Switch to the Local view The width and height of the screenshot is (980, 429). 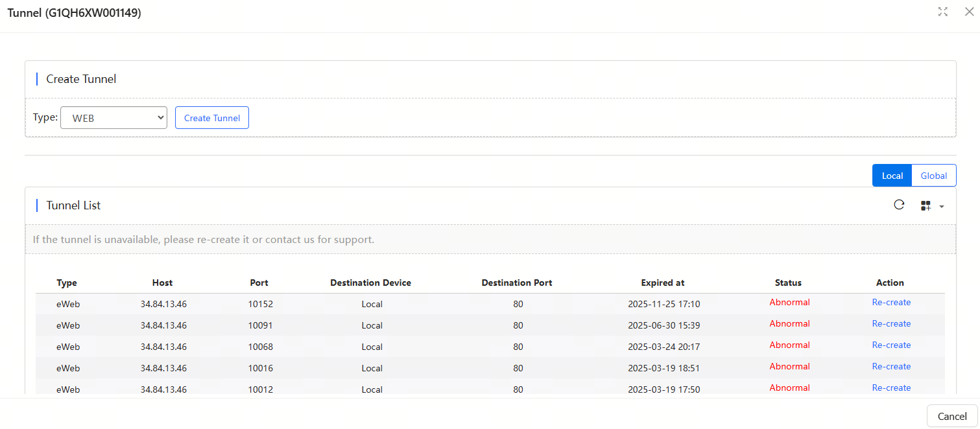point(892,176)
